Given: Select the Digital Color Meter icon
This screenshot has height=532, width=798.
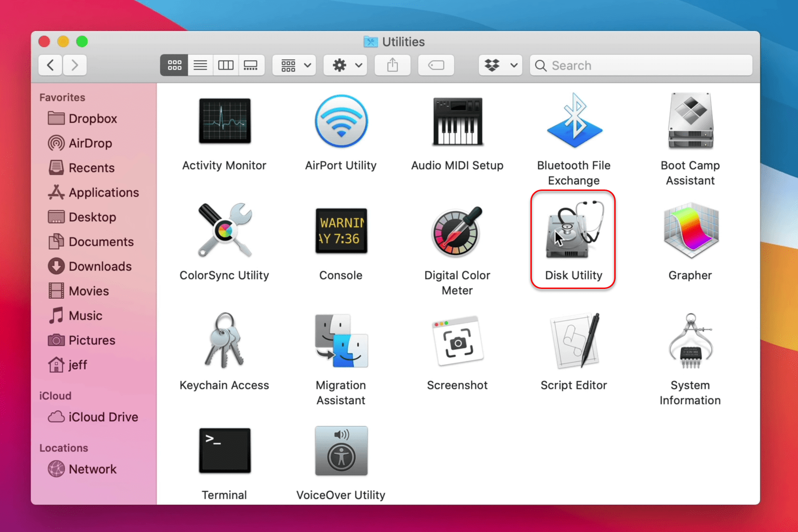Looking at the screenshot, I should click(457, 231).
